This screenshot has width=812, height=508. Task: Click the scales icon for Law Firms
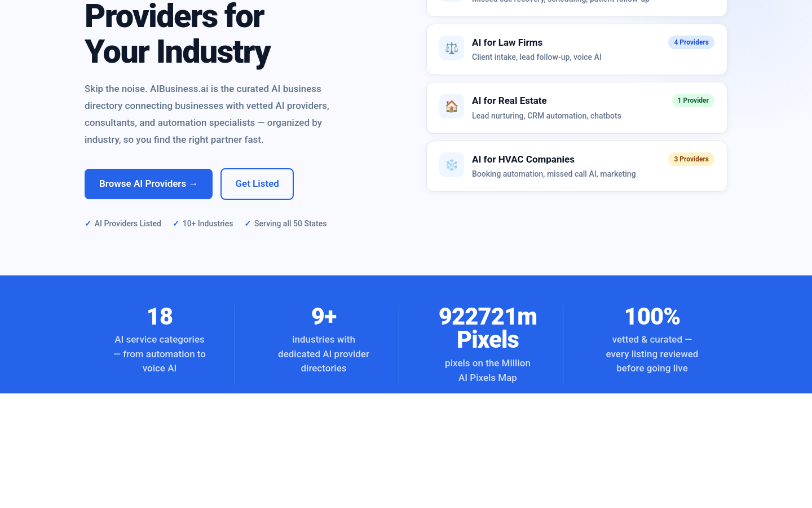point(452,48)
